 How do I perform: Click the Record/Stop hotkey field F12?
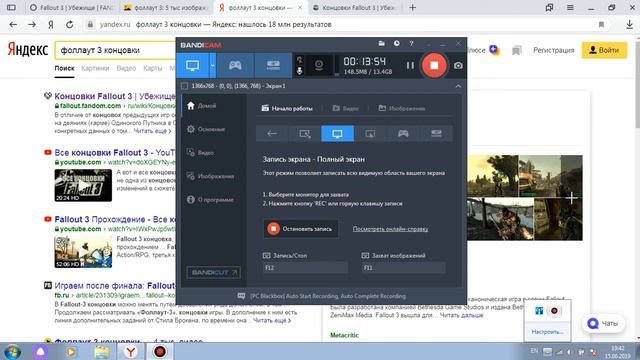305,268
